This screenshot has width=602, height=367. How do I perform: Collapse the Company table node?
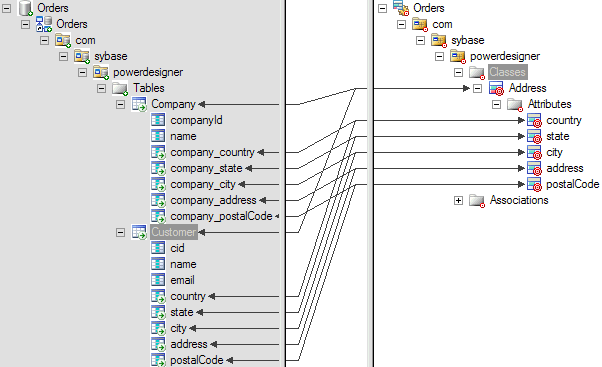point(120,104)
